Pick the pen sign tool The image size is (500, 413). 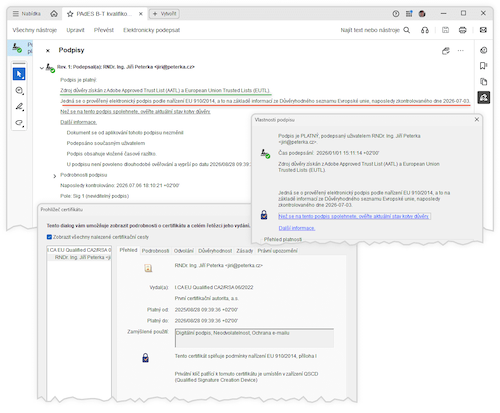[19, 107]
